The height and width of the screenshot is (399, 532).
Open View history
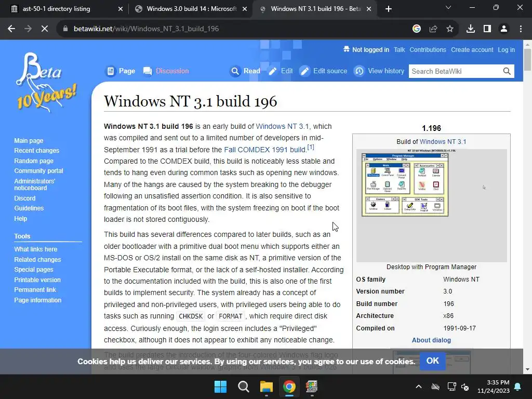pyautogui.click(x=379, y=71)
